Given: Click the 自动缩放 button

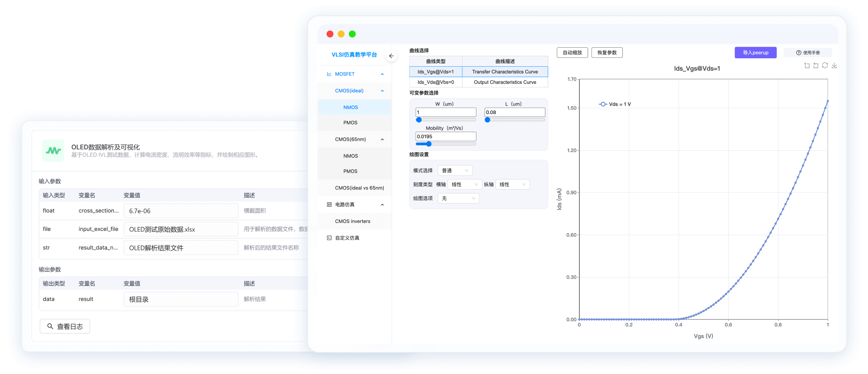Looking at the screenshot, I should (x=572, y=53).
